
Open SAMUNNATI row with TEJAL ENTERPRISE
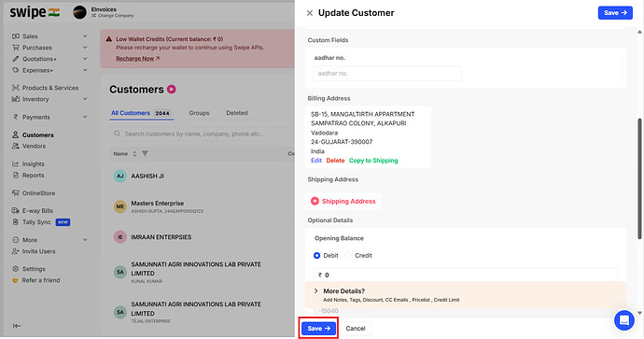(x=203, y=312)
